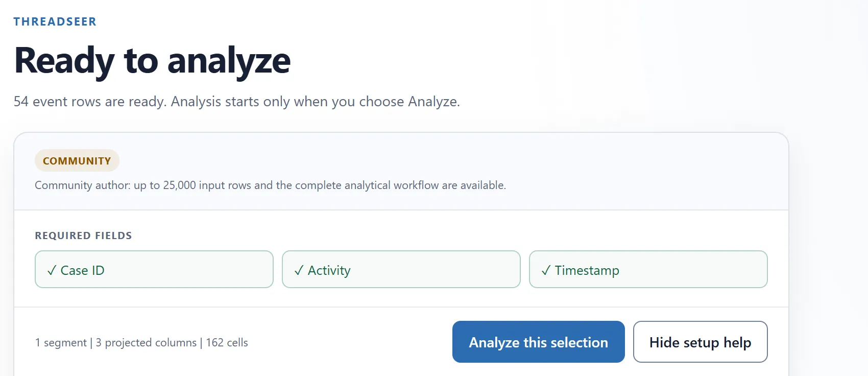The height and width of the screenshot is (376, 868).
Task: Click the 25,000 input rows limit text
Action: coord(207,185)
